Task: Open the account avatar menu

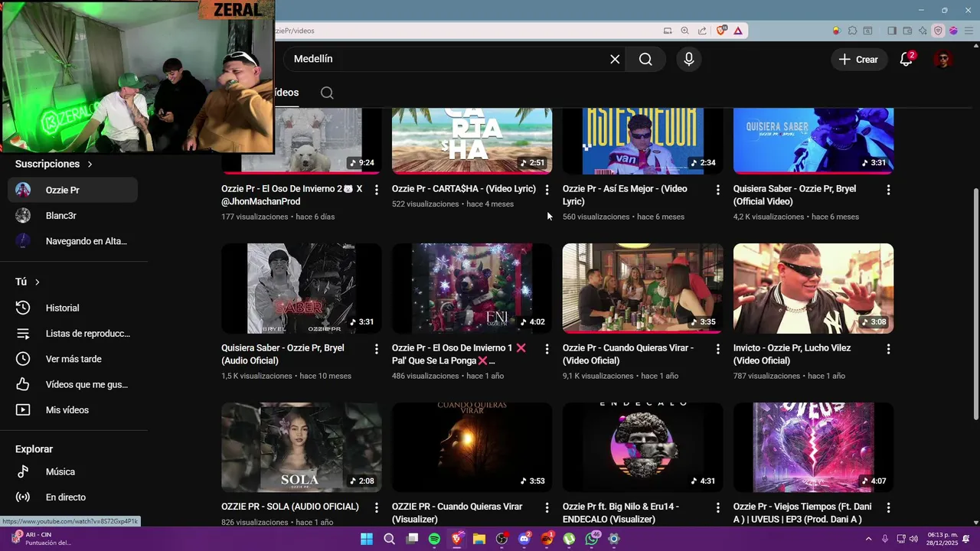Action: coord(943,59)
